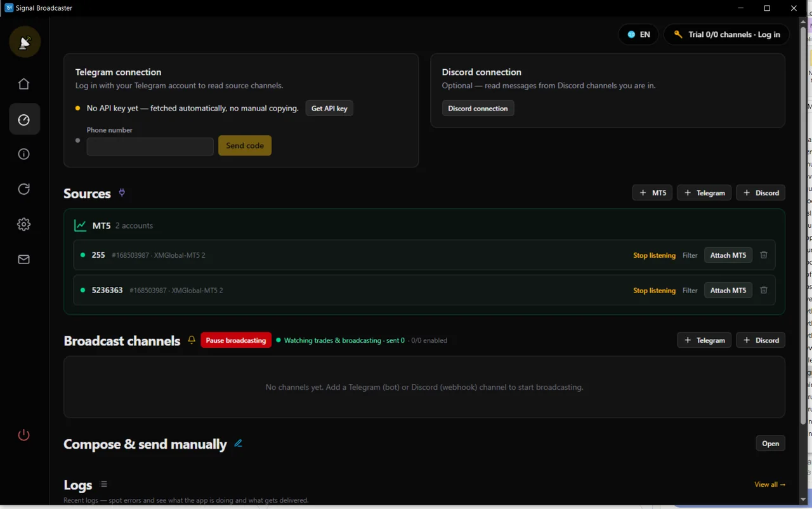Image resolution: width=812 pixels, height=509 pixels.
Task: Click 'No channels yet' message
Action: pos(424,387)
